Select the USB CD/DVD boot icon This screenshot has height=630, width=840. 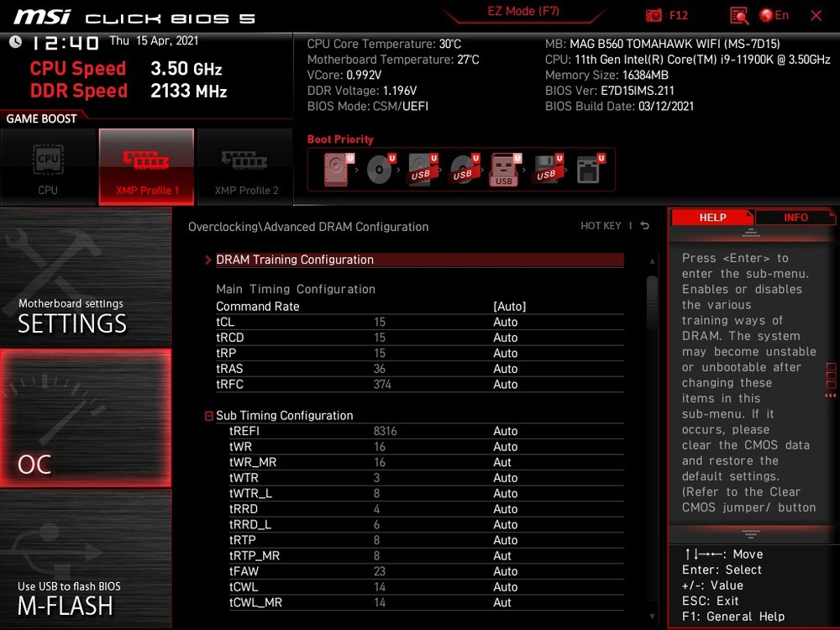(464, 170)
